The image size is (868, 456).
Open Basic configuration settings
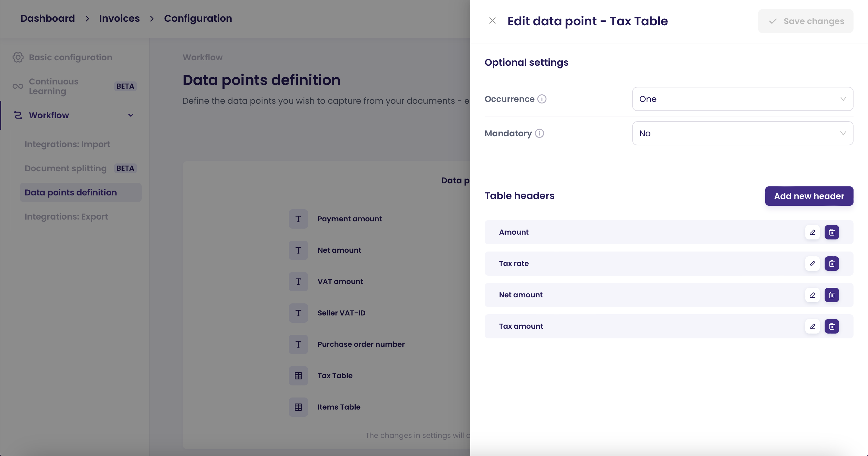tap(71, 57)
